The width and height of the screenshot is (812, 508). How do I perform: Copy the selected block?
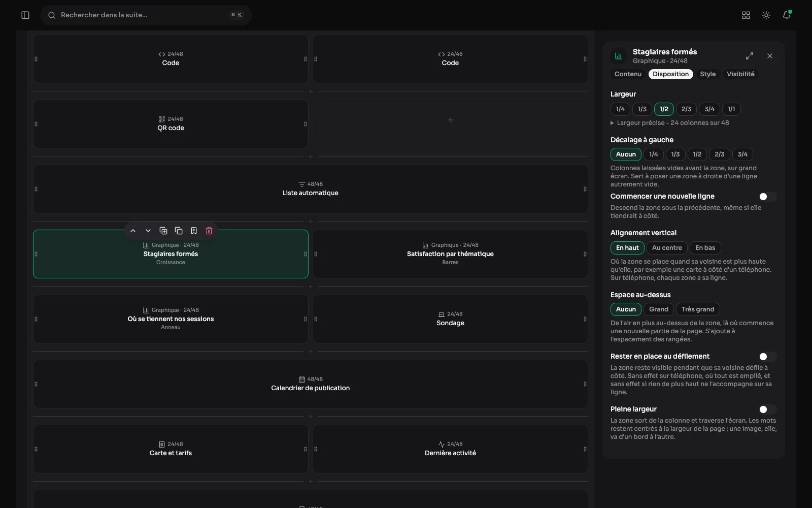pyautogui.click(x=179, y=231)
